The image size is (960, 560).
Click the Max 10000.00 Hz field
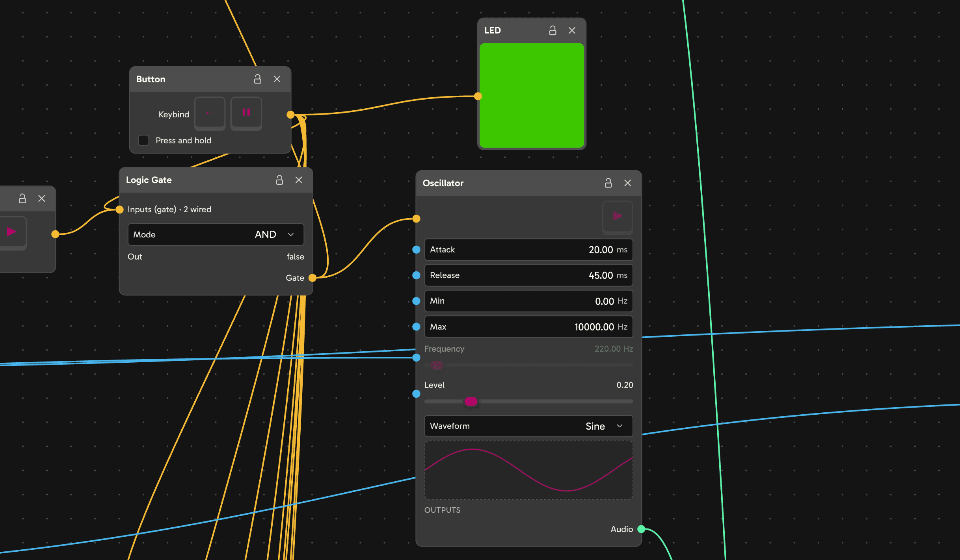(528, 327)
